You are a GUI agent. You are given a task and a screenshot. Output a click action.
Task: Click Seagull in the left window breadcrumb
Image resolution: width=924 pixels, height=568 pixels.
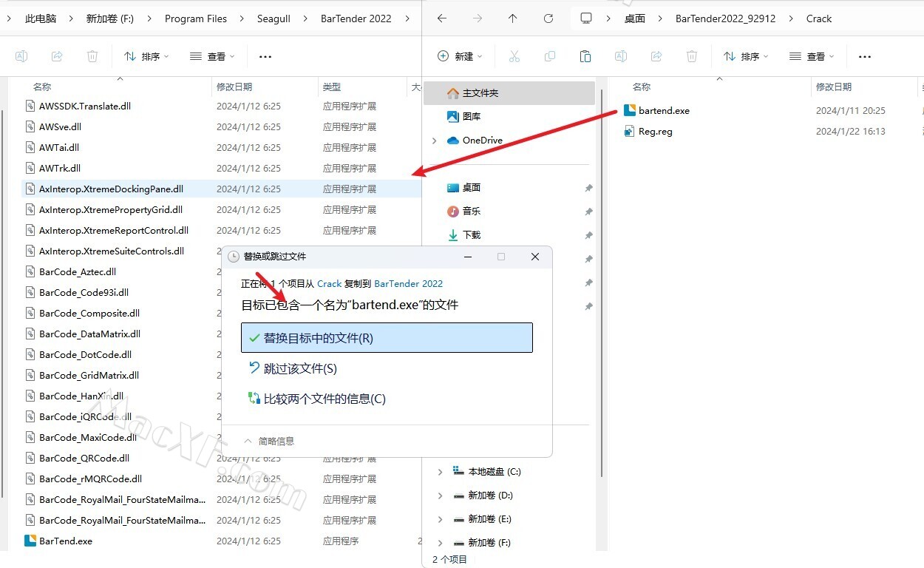pos(274,18)
